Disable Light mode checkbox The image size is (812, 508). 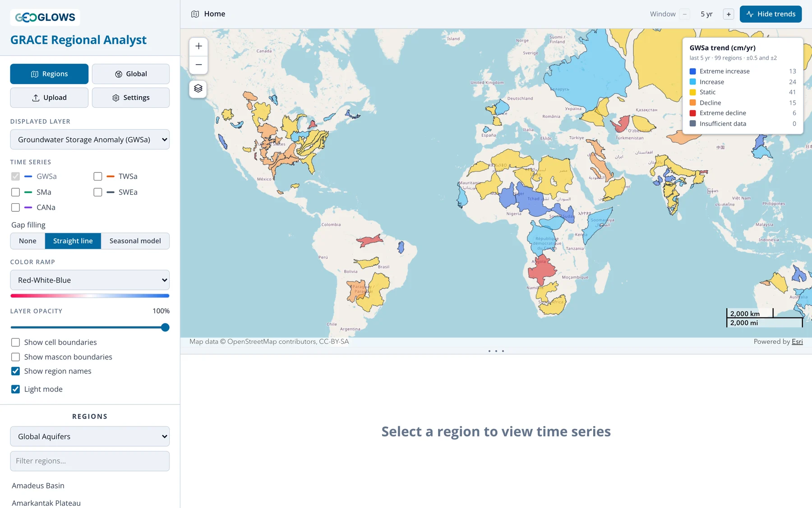click(x=15, y=389)
